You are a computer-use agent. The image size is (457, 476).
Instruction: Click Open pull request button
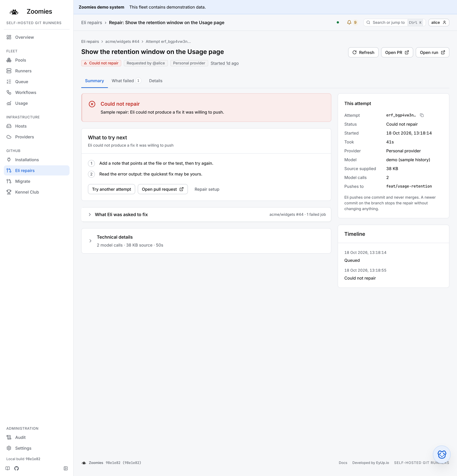click(163, 189)
